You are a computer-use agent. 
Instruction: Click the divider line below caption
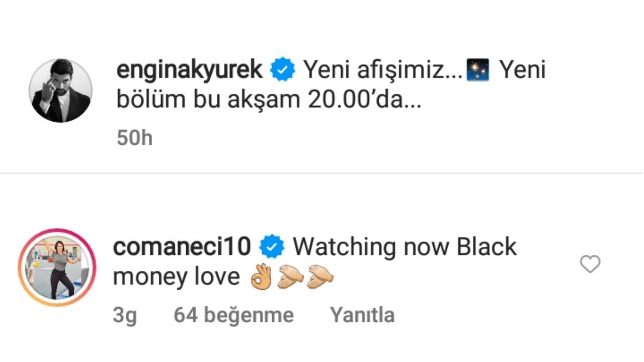point(322,173)
